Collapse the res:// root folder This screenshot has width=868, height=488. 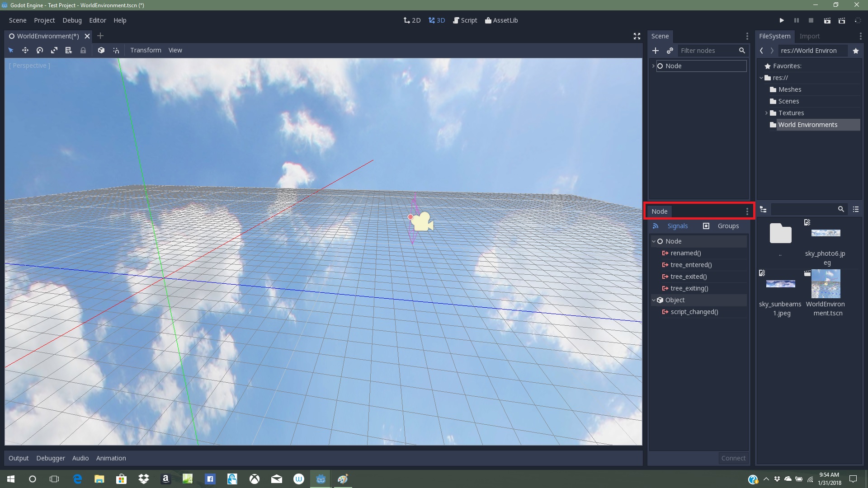761,78
